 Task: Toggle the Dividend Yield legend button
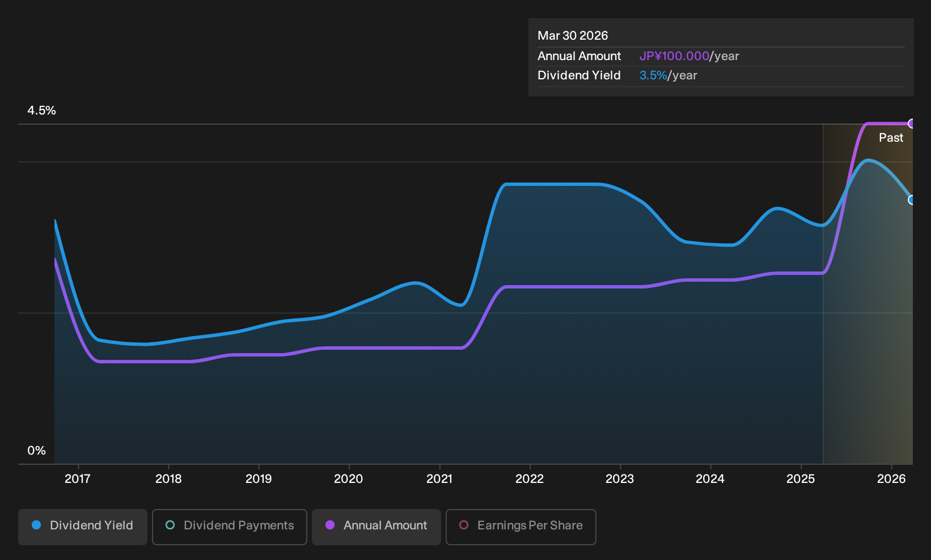click(83, 527)
